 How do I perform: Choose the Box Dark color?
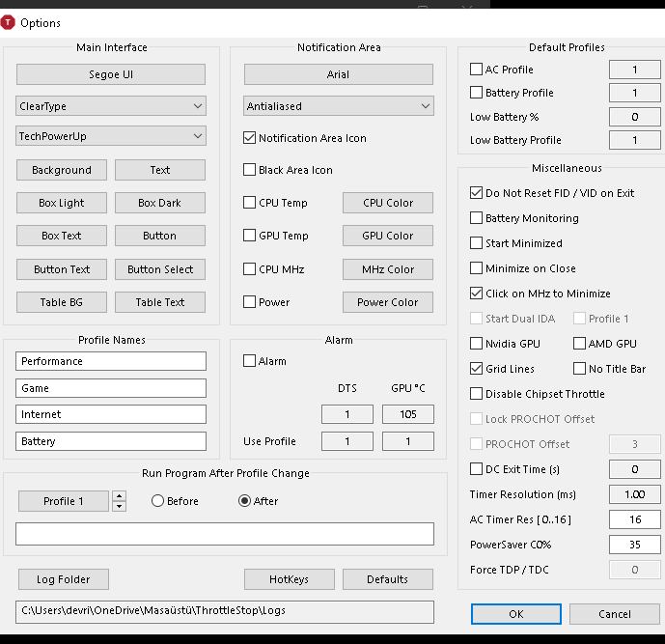[160, 203]
